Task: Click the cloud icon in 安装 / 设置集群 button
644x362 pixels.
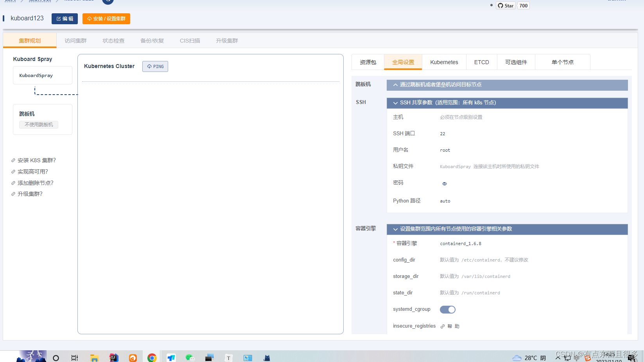Action: click(89, 19)
